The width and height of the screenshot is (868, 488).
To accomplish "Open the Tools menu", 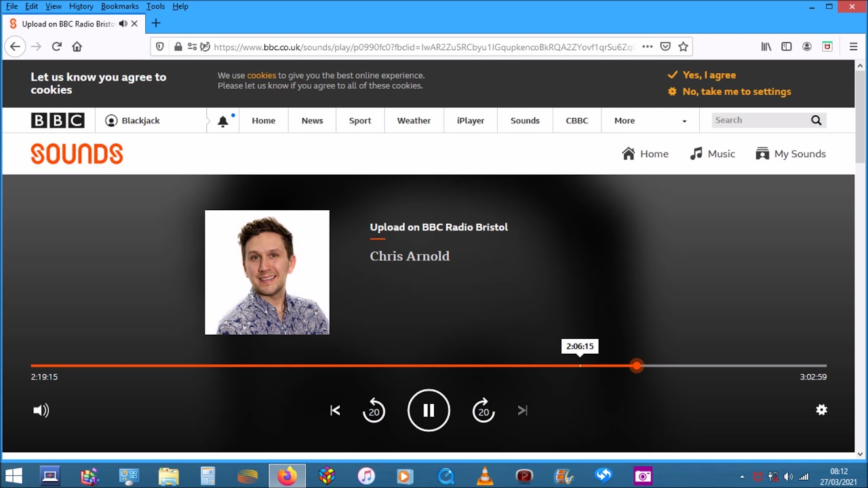I will tap(155, 6).
